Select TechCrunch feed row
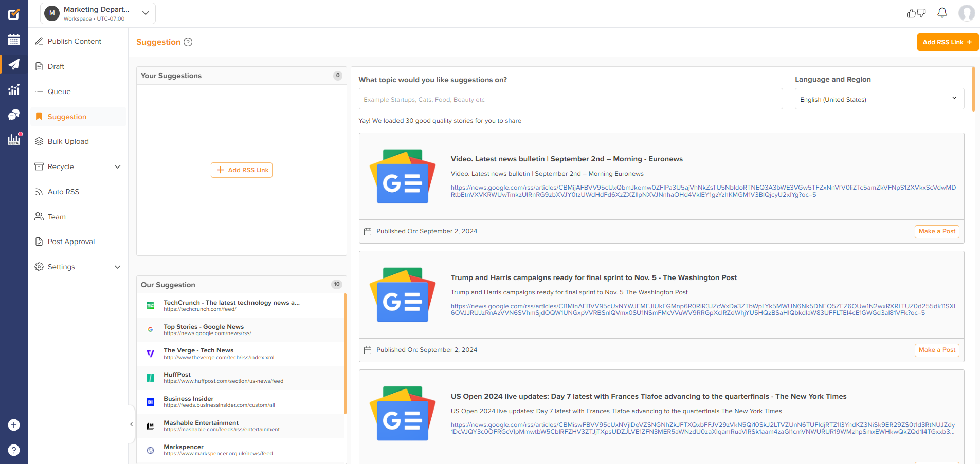The width and height of the screenshot is (980, 464). (x=240, y=306)
